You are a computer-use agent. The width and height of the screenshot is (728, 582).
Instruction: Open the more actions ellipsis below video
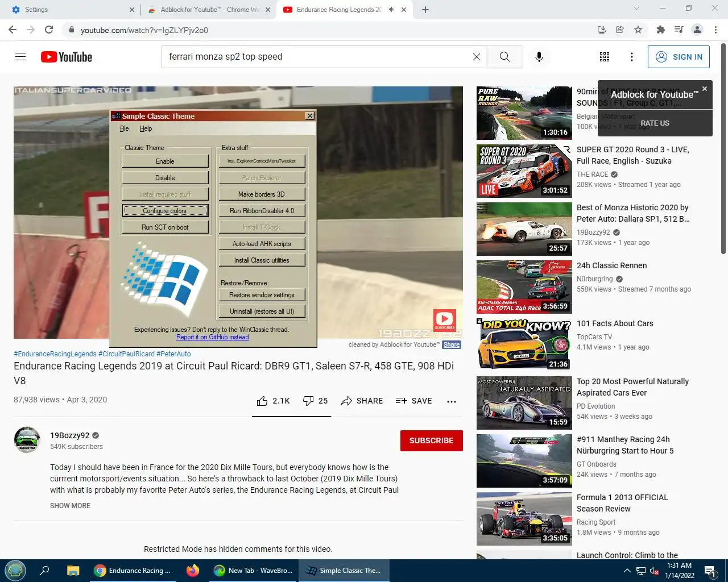452,401
